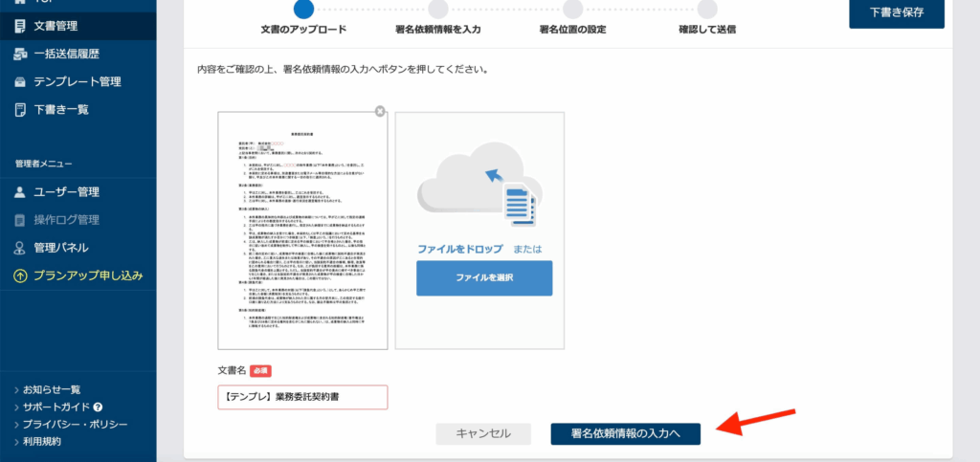Click 下書き保存 button
This screenshot has width=980, height=462.
(x=896, y=12)
